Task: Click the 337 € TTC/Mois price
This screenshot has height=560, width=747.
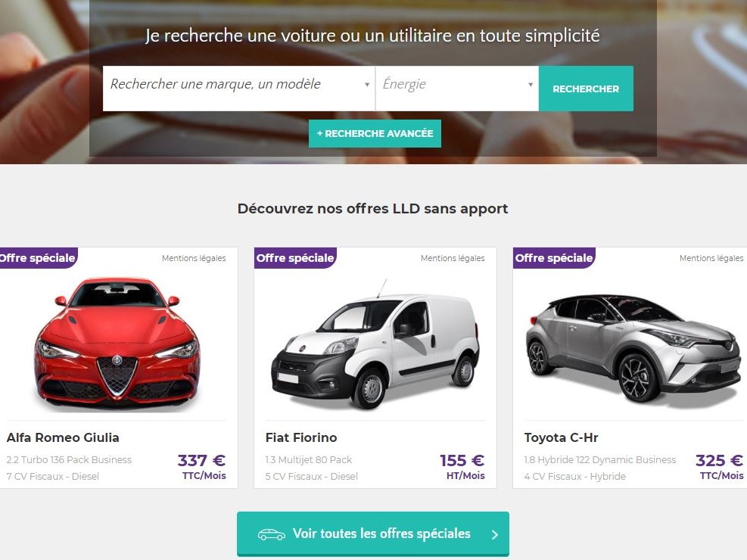Action: pyautogui.click(x=202, y=467)
